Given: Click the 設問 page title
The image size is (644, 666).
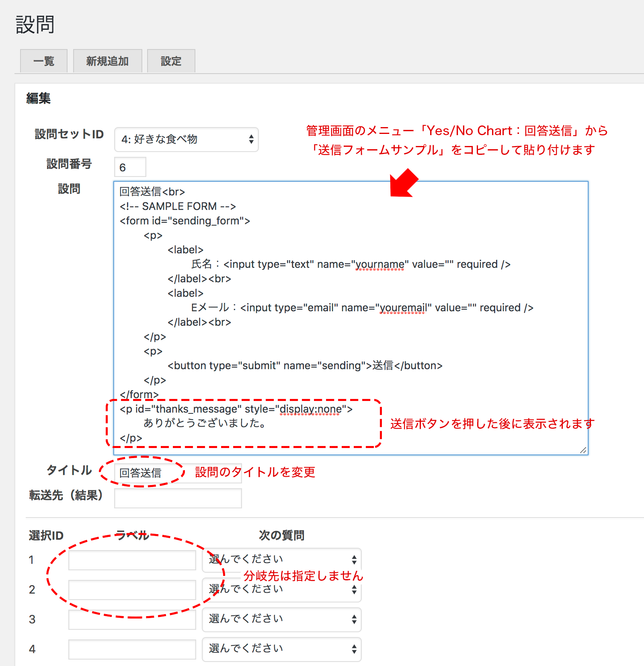Looking at the screenshot, I should 35,25.
